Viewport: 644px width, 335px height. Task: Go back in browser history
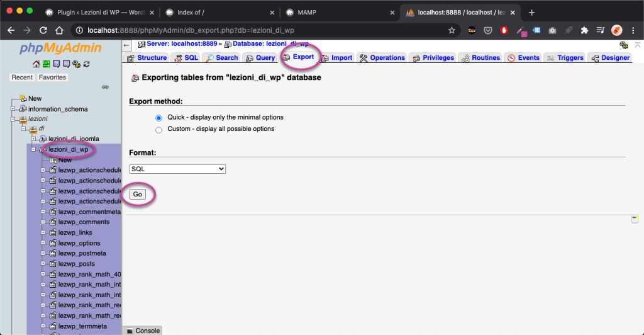[11, 30]
